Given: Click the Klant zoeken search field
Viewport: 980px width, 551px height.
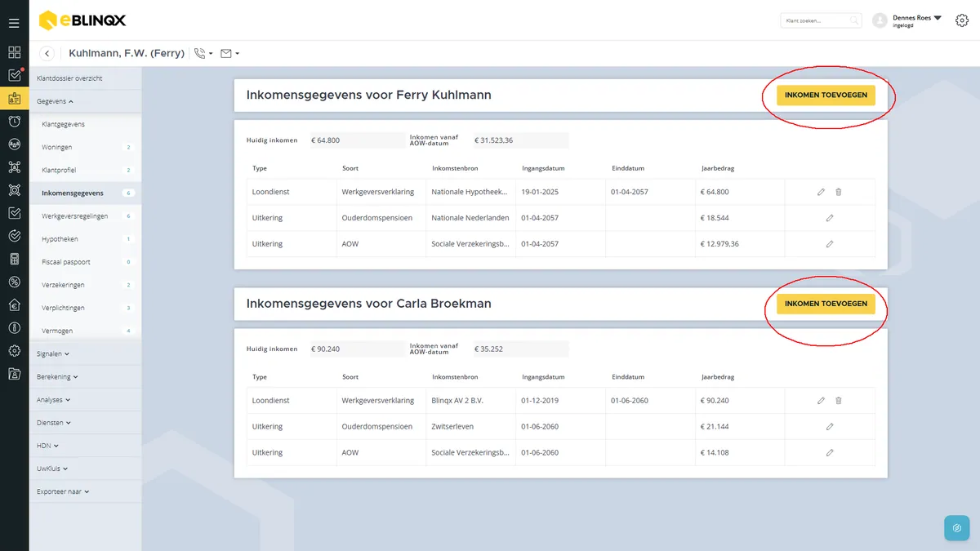Looking at the screenshot, I should (x=821, y=20).
